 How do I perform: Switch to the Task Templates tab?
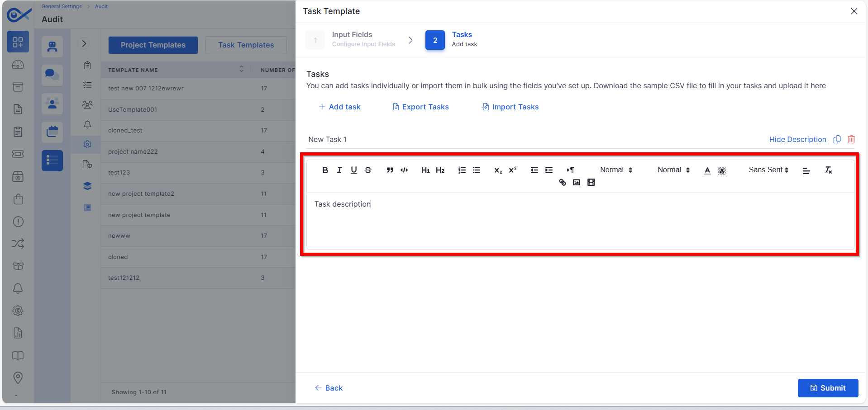[x=246, y=45]
